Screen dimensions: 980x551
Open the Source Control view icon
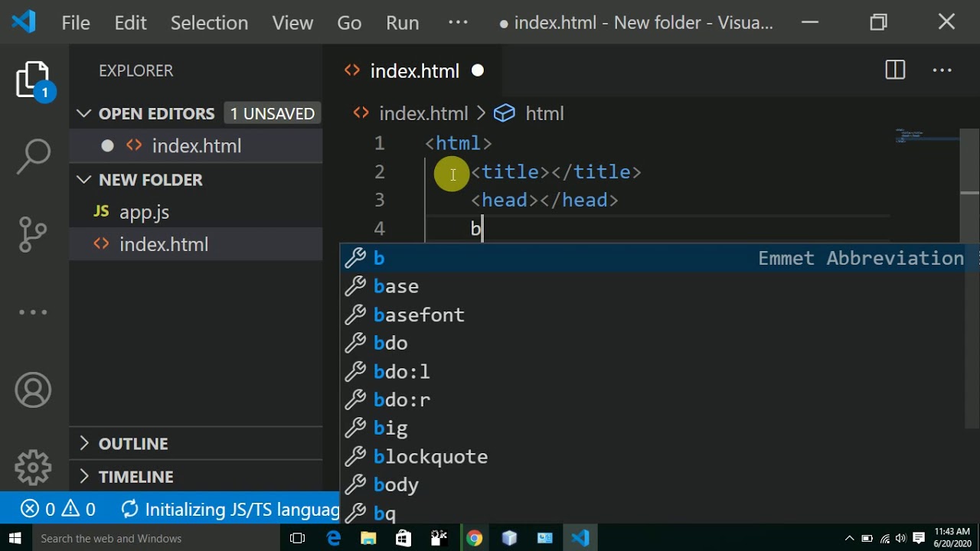point(33,234)
